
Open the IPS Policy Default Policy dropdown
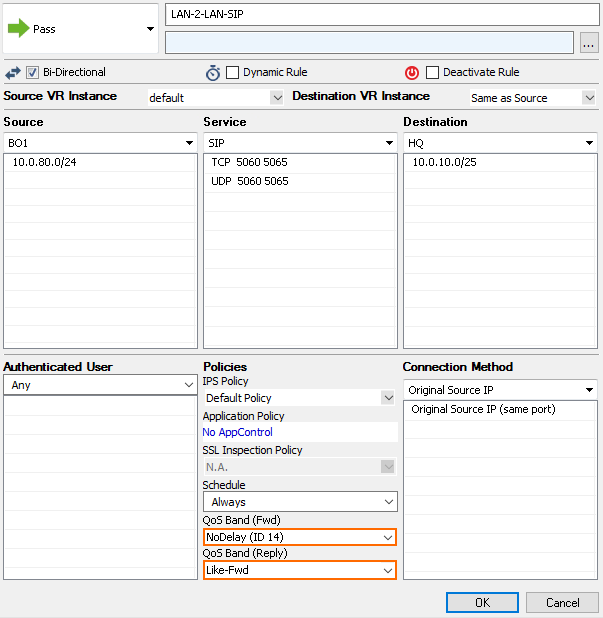[x=300, y=398]
